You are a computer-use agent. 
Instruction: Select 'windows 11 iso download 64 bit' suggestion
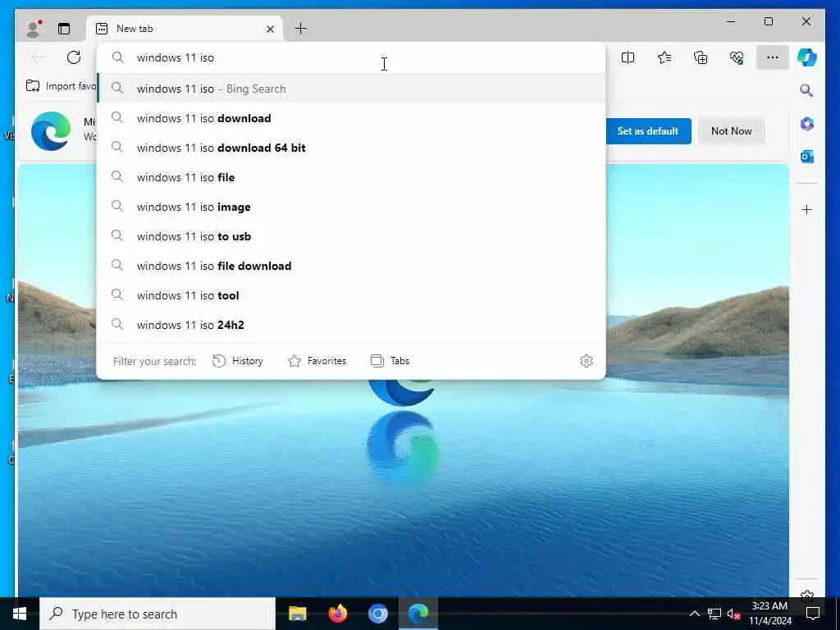tap(351, 148)
